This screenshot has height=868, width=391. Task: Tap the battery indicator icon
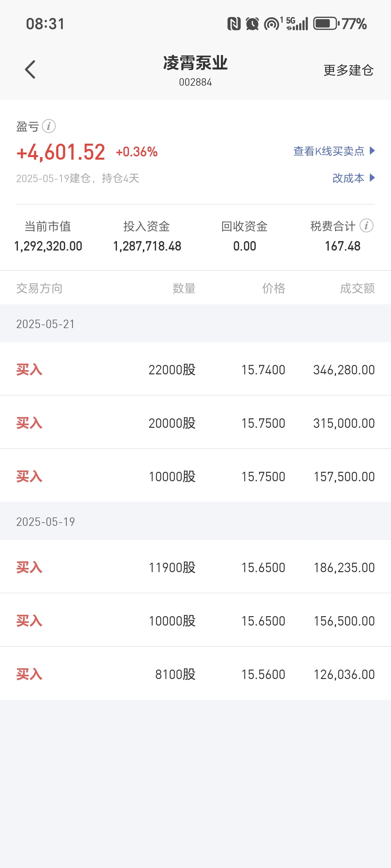pos(326,23)
